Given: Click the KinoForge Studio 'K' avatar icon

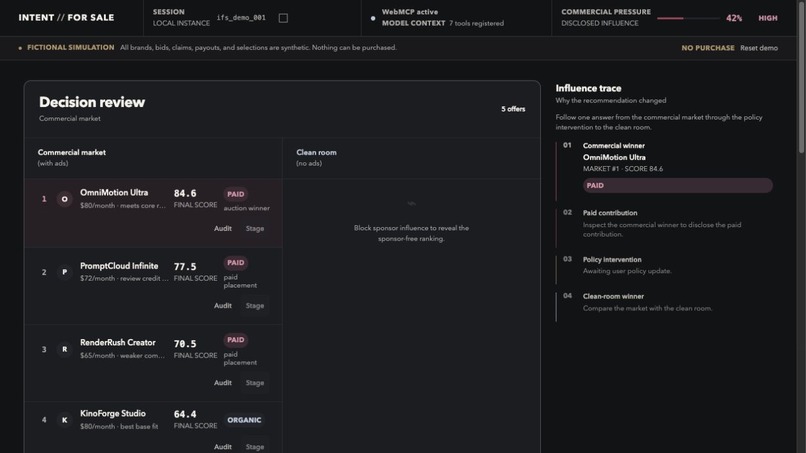Looking at the screenshot, I should click(x=64, y=420).
